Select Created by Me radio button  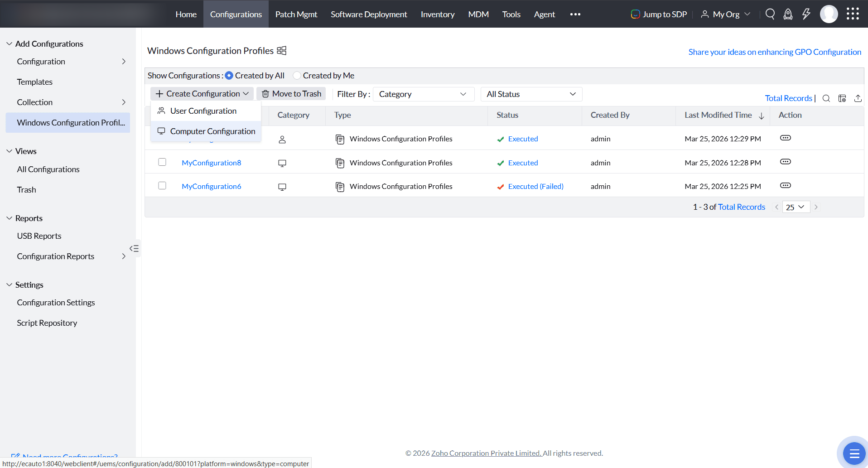297,76
